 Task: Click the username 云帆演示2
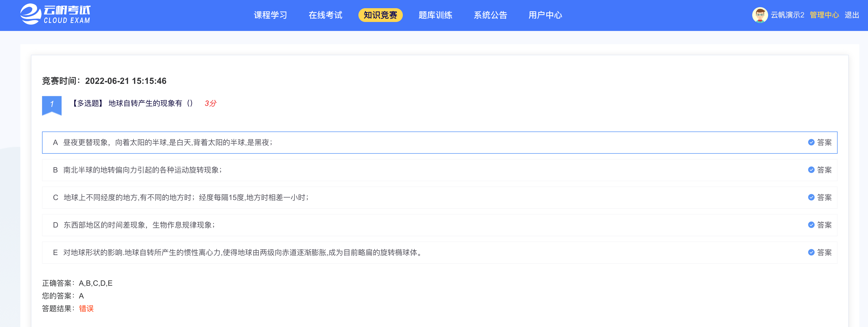tap(787, 15)
